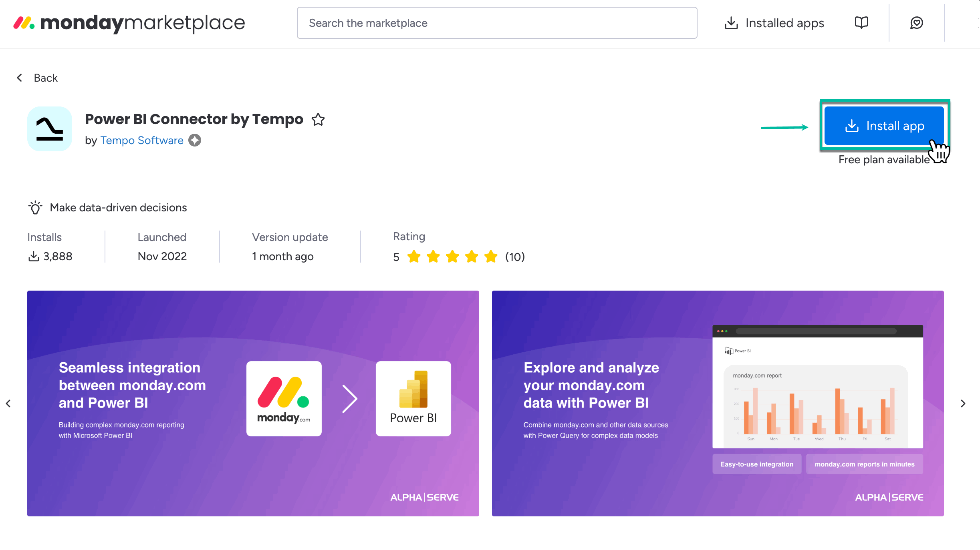The image size is (980, 550).
Task: Open the Explore and analyze banner image
Action: [718, 403]
